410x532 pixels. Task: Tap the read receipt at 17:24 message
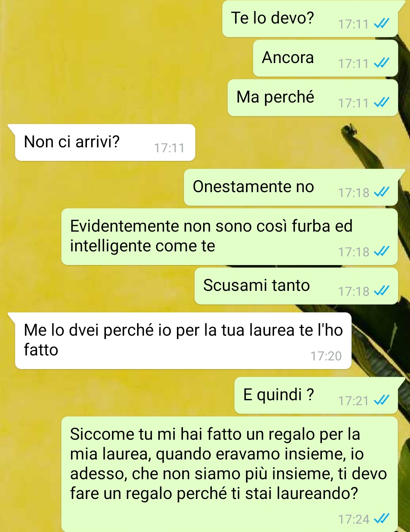tap(382, 519)
